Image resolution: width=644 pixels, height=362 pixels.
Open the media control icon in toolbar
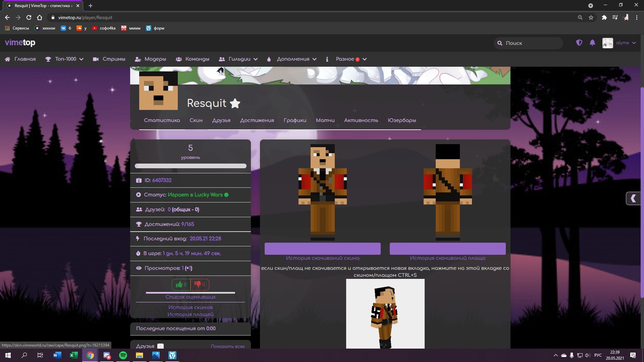click(615, 17)
